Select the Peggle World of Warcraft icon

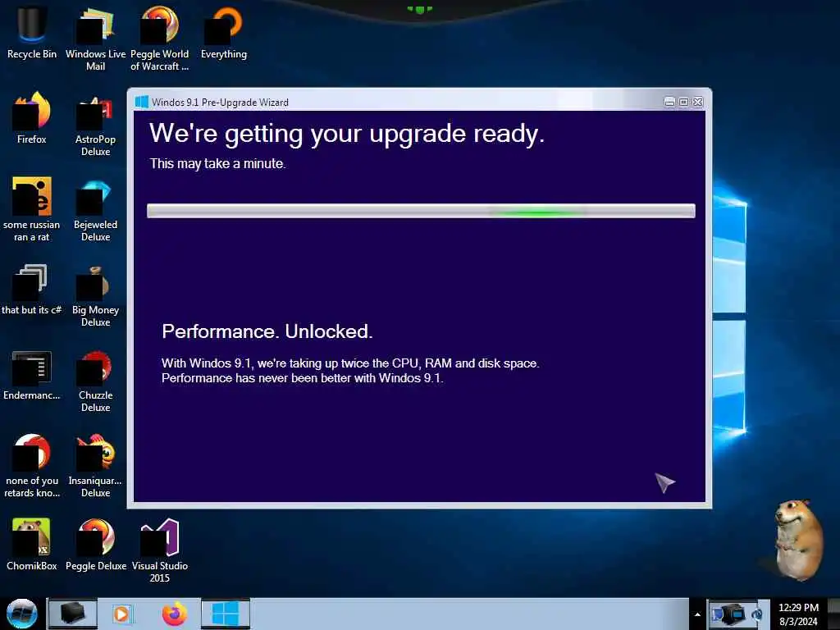pyautogui.click(x=160, y=39)
